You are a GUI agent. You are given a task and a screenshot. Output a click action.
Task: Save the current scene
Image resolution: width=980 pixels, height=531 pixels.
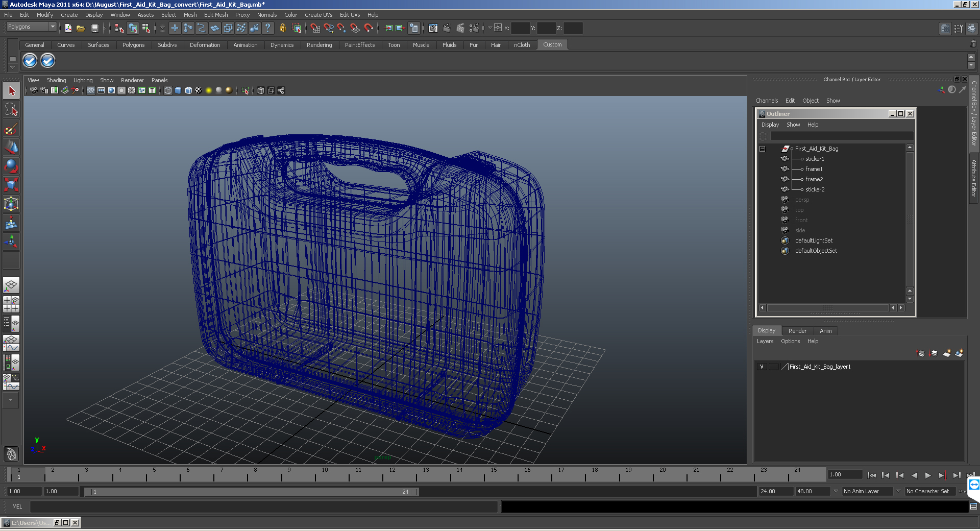click(94, 28)
